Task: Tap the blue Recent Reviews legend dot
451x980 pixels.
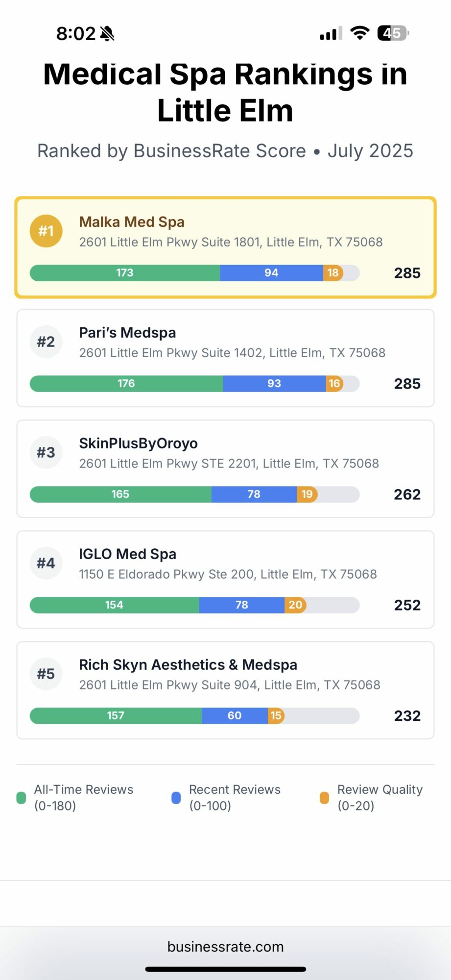Action: (x=176, y=798)
